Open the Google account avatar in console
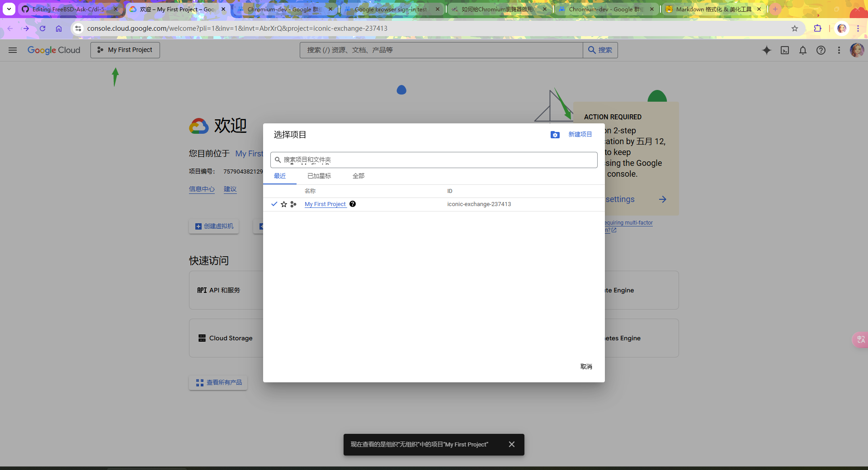Image resolution: width=868 pixels, height=470 pixels. click(x=857, y=50)
